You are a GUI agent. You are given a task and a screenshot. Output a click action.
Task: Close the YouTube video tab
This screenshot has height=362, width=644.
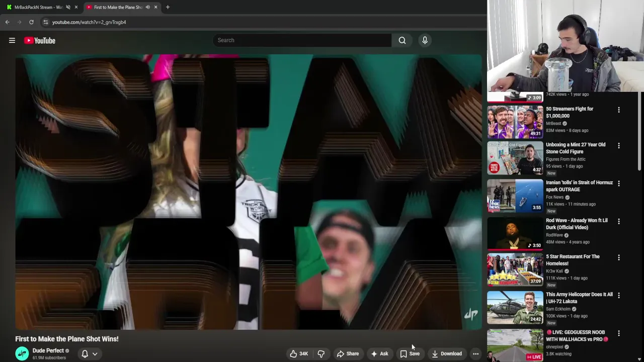click(x=155, y=7)
